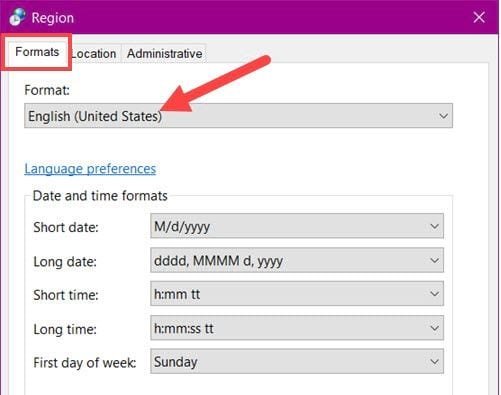501x395 pixels.
Task: Follow the Language preferences link
Action: 90,169
